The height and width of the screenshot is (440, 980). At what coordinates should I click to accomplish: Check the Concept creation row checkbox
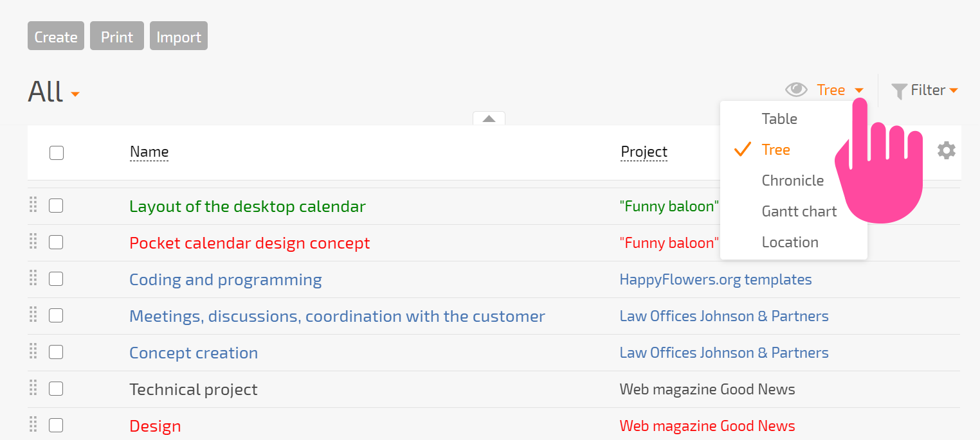click(x=56, y=352)
